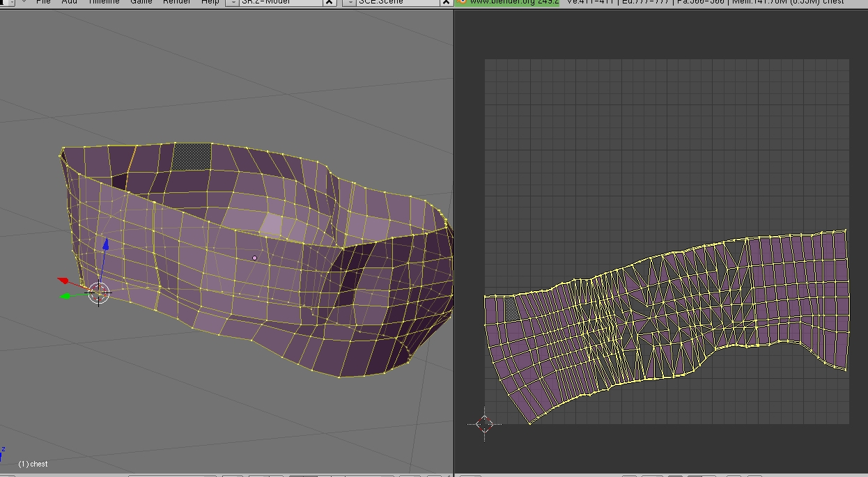The width and height of the screenshot is (868, 477).
Task: Click the 3D cursor crosshair in the viewport
Action: [x=99, y=294]
